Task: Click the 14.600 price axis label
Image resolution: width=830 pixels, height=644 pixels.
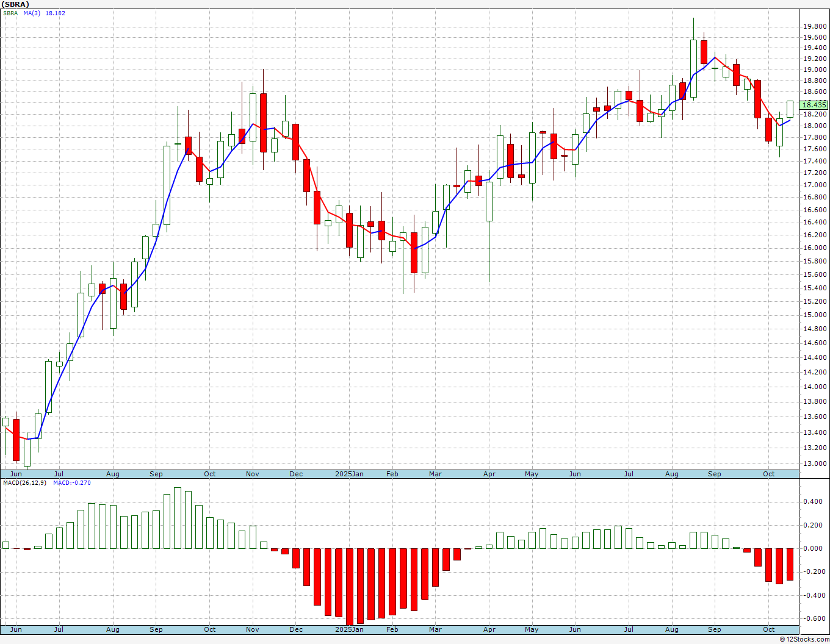Action: tap(816, 343)
